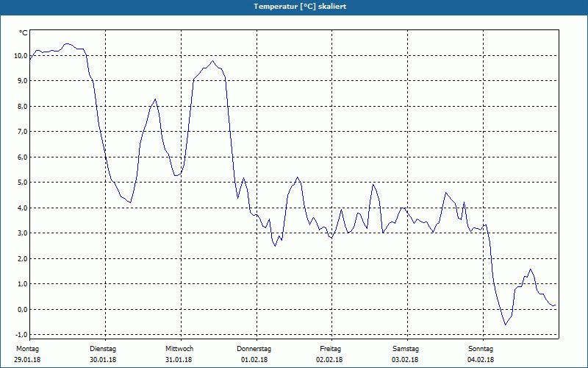Click the 'Samstag' x-axis label
Viewport: 588px width, 368px height.
(x=406, y=349)
